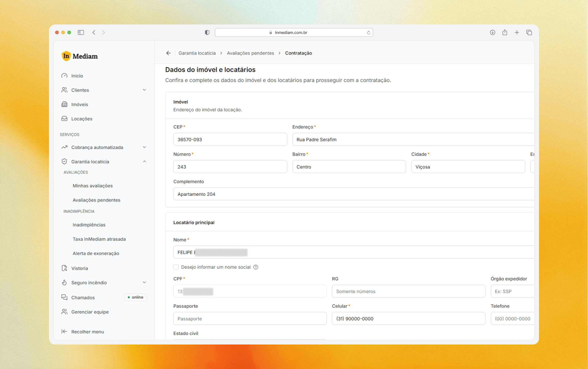The width and height of the screenshot is (588, 369).
Task: Expand the Cobrança automatizada chevron
Action: click(x=145, y=147)
